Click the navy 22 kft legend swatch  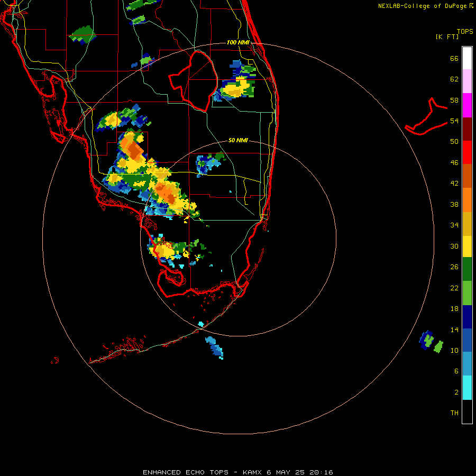pyautogui.click(x=467, y=317)
